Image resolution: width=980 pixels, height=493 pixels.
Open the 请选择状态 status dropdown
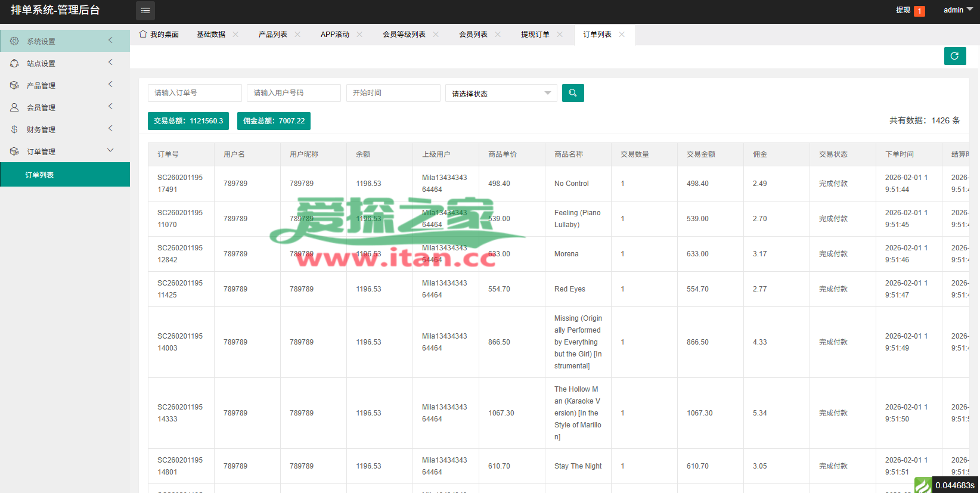pyautogui.click(x=501, y=94)
